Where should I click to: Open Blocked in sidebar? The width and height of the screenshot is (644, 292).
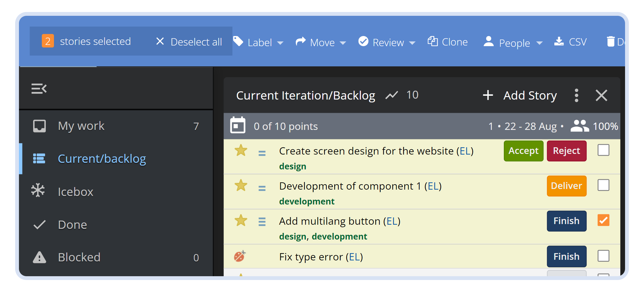(x=116, y=257)
